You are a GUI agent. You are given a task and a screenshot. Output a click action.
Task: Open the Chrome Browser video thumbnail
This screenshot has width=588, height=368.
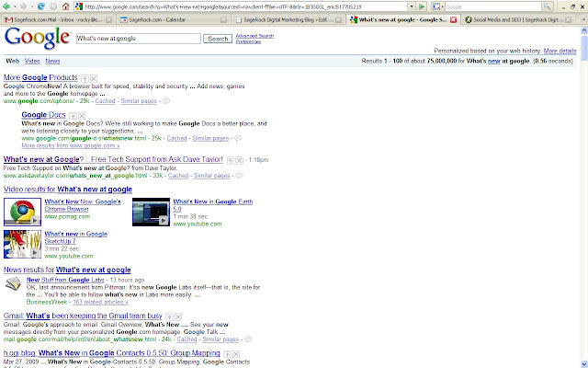pos(22,213)
